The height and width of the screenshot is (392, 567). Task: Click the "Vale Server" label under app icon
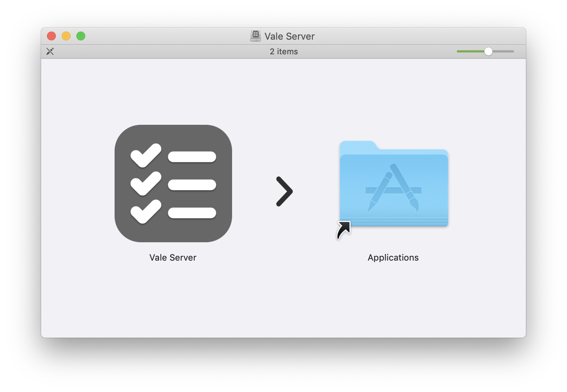173,258
